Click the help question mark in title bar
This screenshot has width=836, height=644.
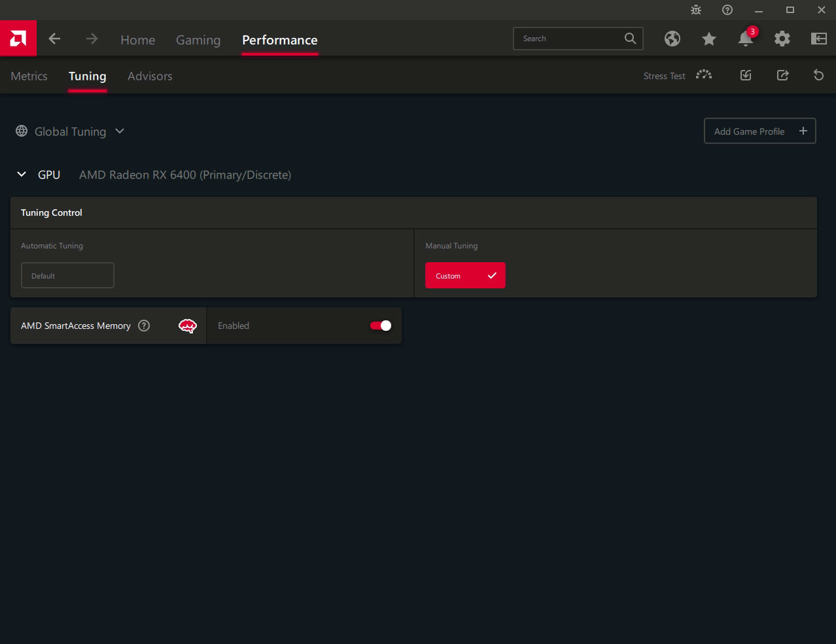click(x=727, y=10)
